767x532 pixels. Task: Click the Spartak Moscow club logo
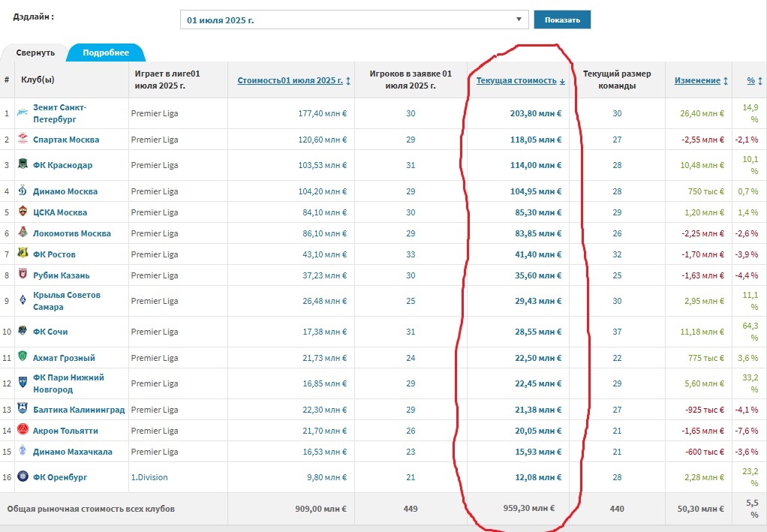pos(23,138)
